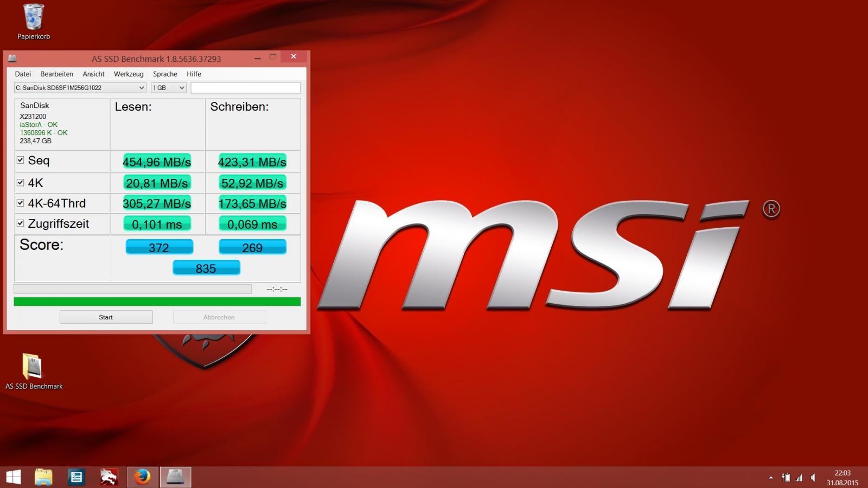Open the network signal tray icon

[x=799, y=478]
